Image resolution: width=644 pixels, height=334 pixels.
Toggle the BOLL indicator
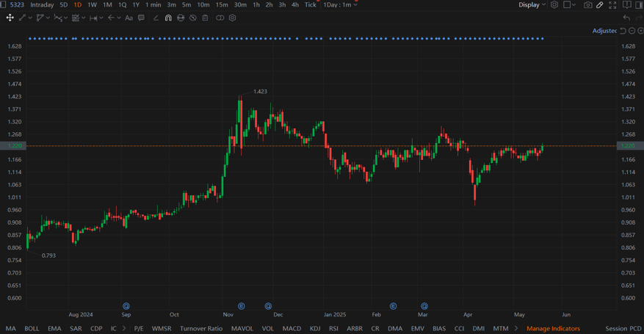(32, 328)
